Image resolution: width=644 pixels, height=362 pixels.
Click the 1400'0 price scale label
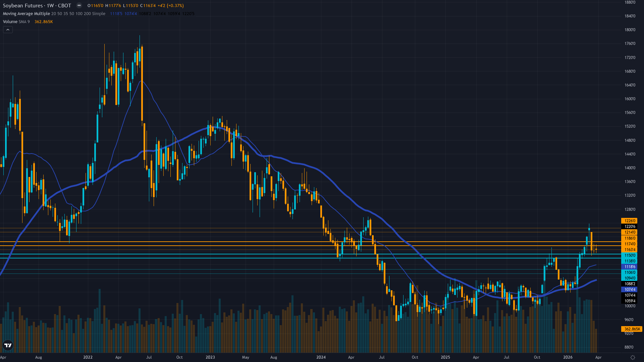[x=630, y=168]
